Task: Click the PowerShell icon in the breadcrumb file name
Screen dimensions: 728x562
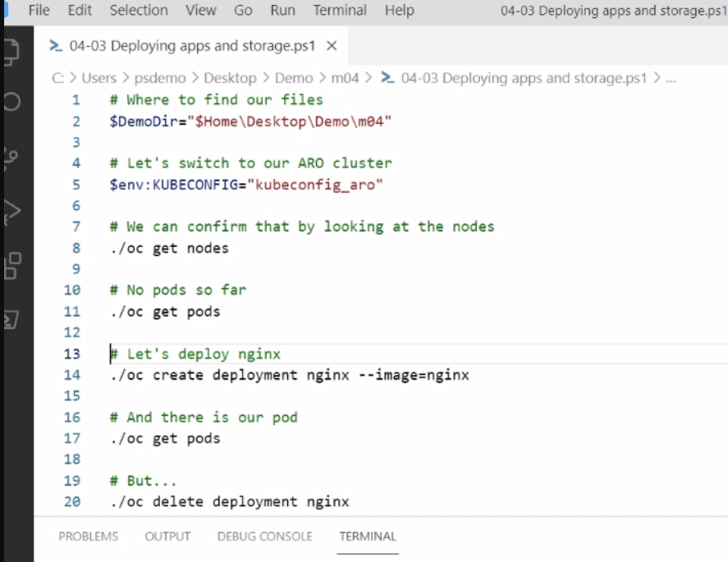Action: point(387,77)
